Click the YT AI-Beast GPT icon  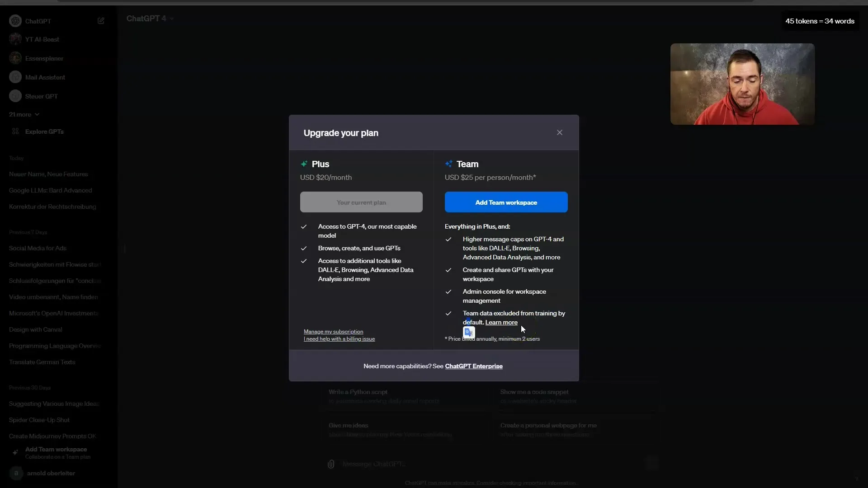[x=15, y=39]
